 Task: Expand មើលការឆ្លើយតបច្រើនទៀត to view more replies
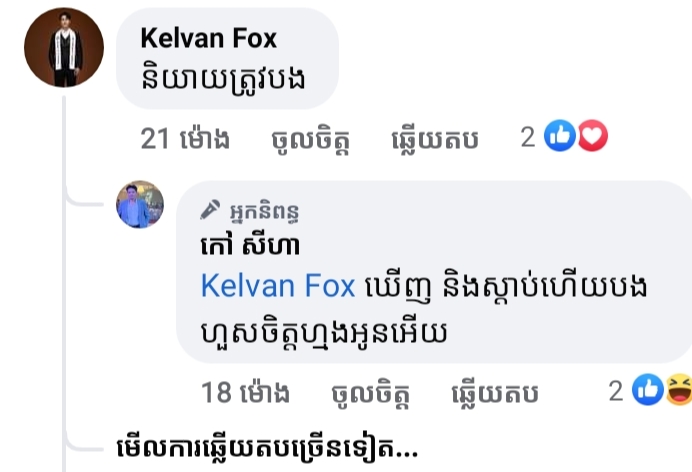pyautogui.click(x=267, y=449)
